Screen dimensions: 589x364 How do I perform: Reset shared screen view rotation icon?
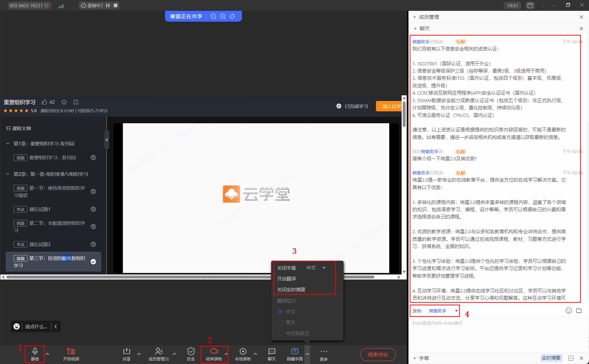[232, 16]
